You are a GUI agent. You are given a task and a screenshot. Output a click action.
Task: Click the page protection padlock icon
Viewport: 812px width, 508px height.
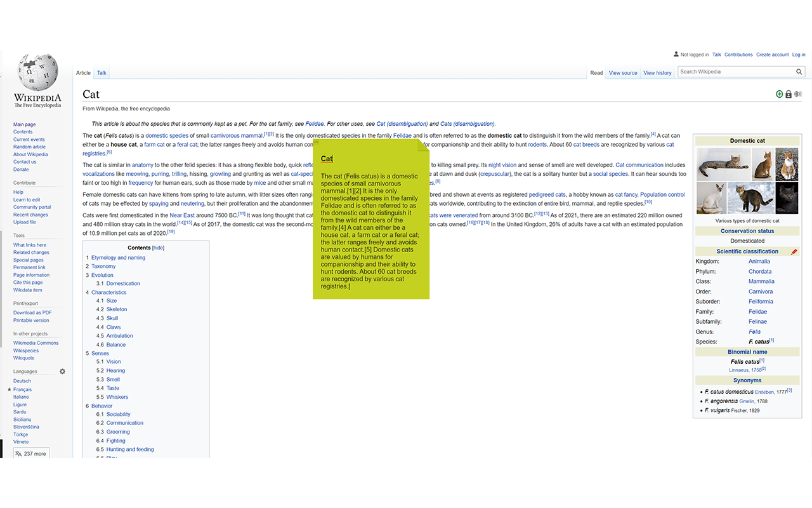pyautogui.click(x=789, y=94)
